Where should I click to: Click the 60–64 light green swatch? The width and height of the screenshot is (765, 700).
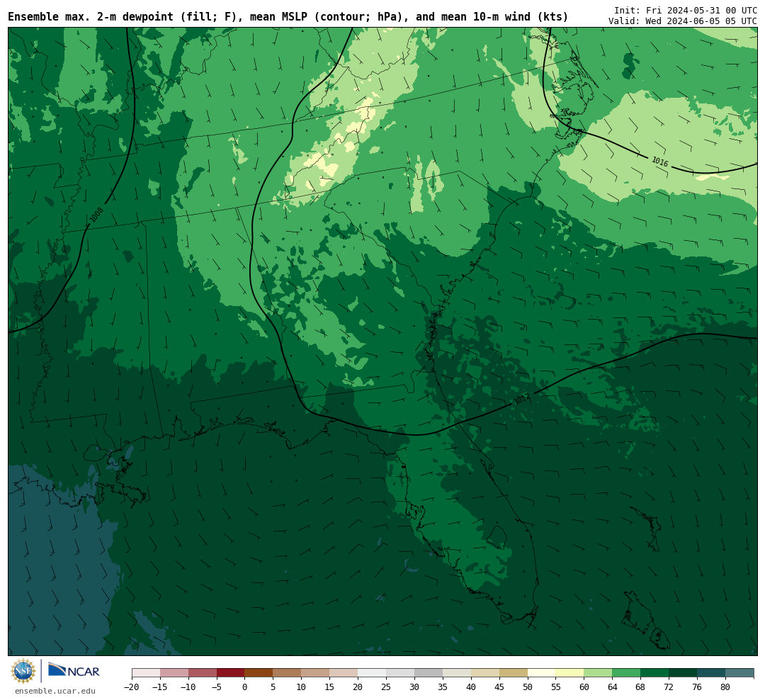click(x=598, y=673)
